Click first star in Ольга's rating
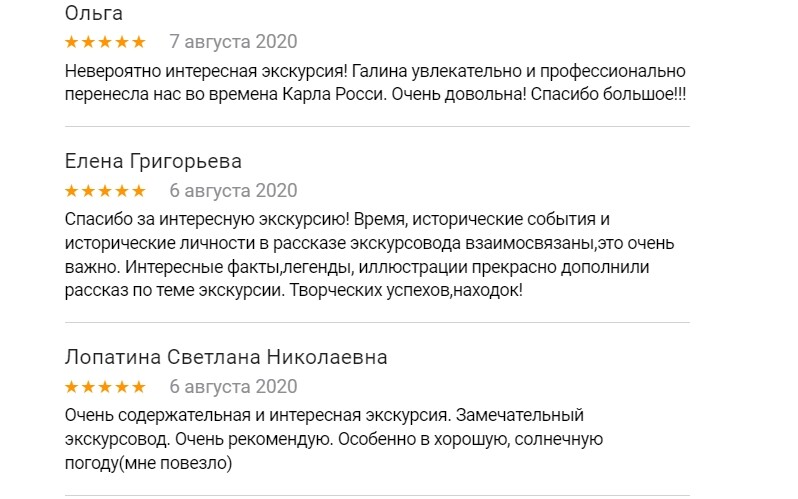The height and width of the screenshot is (499, 798). click(x=71, y=42)
